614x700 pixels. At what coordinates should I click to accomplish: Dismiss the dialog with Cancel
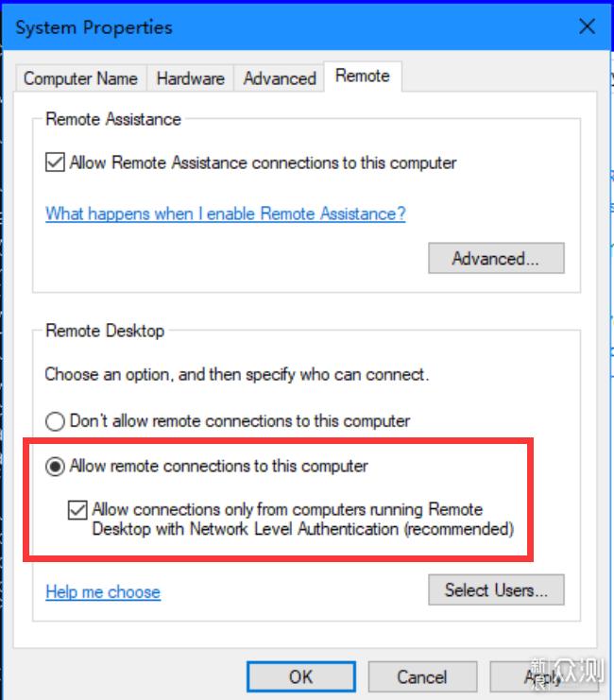422,676
